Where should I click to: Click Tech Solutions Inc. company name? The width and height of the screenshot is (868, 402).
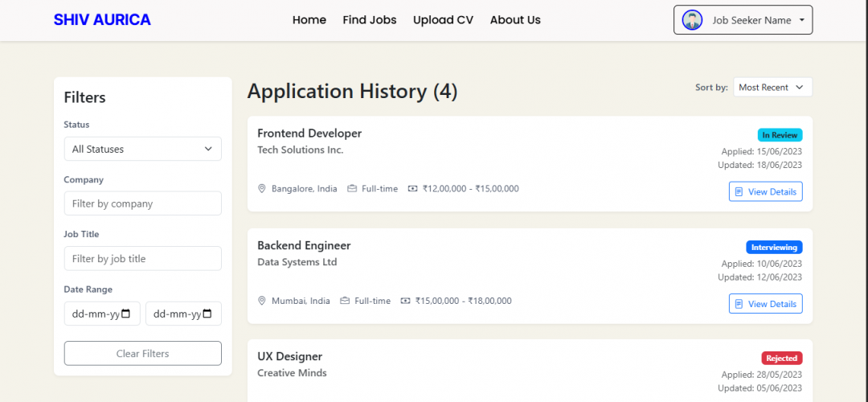point(301,150)
